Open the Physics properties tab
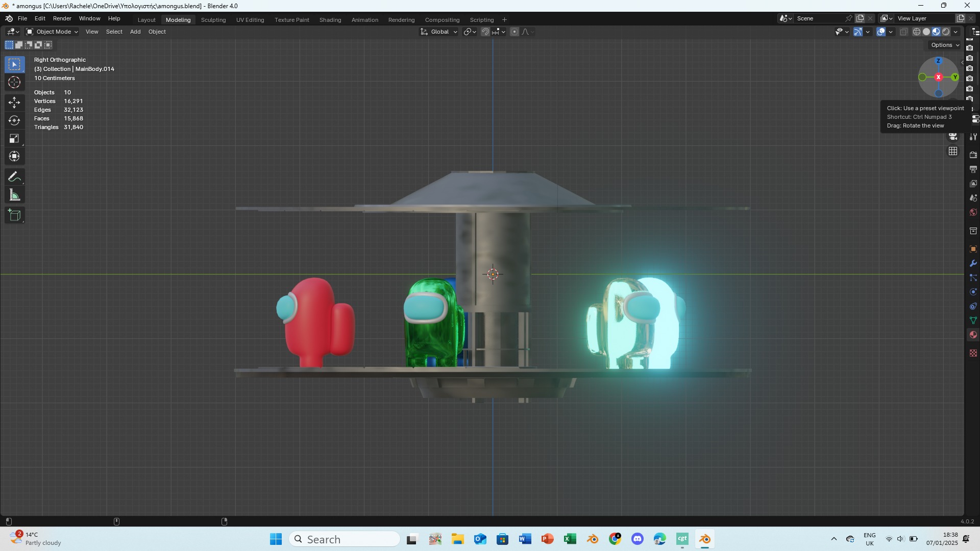 tap(973, 292)
